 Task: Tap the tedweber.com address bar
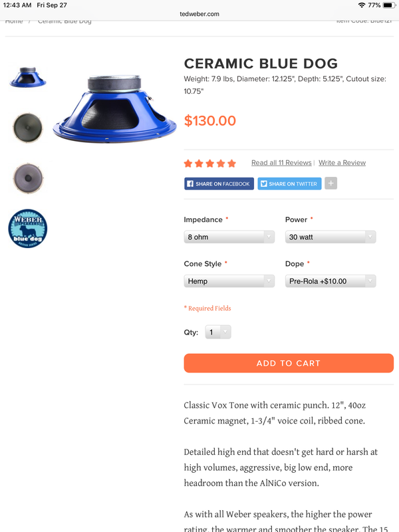199,14
